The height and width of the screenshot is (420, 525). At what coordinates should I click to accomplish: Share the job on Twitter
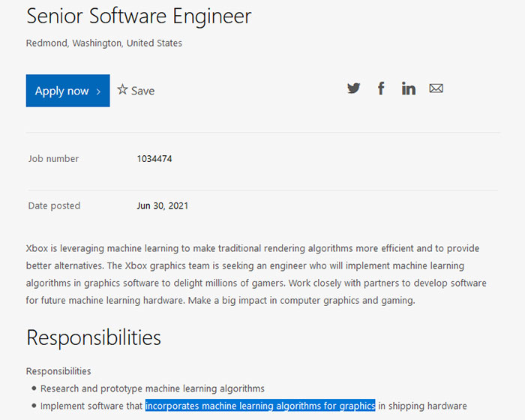point(353,88)
